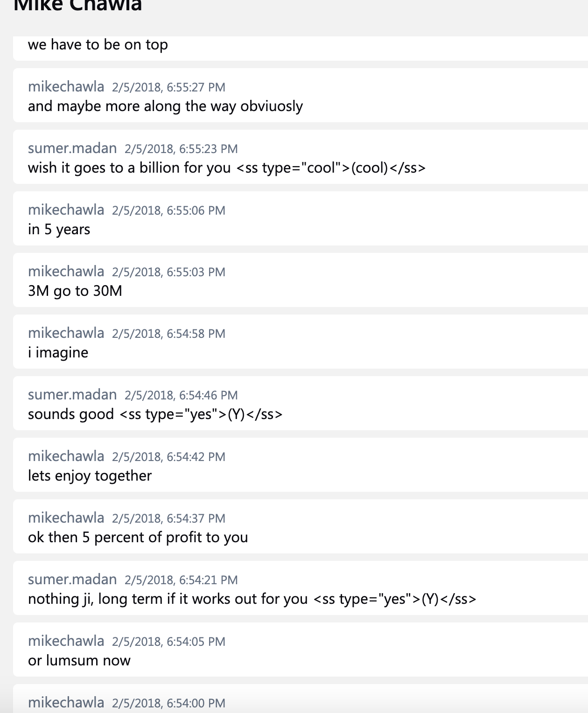
Task: Select "ok then 5 percent of profit to you"
Action: (138, 538)
